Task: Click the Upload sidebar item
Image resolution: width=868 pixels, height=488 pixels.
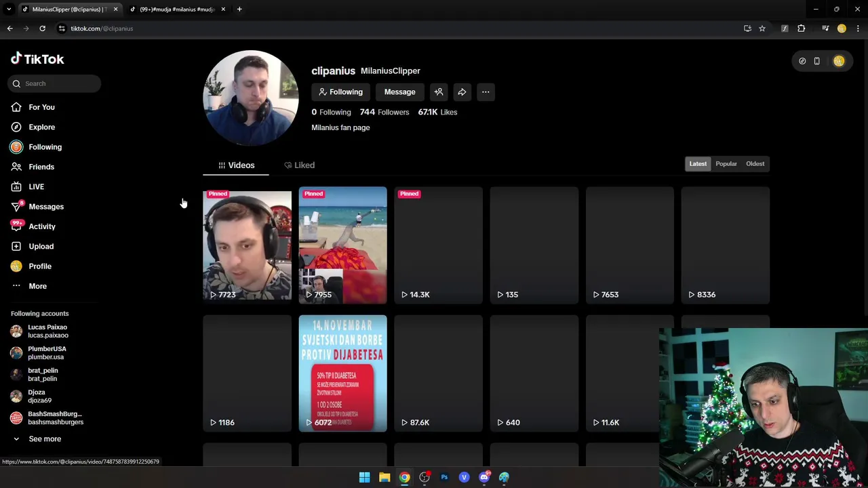Action: click(41, 246)
